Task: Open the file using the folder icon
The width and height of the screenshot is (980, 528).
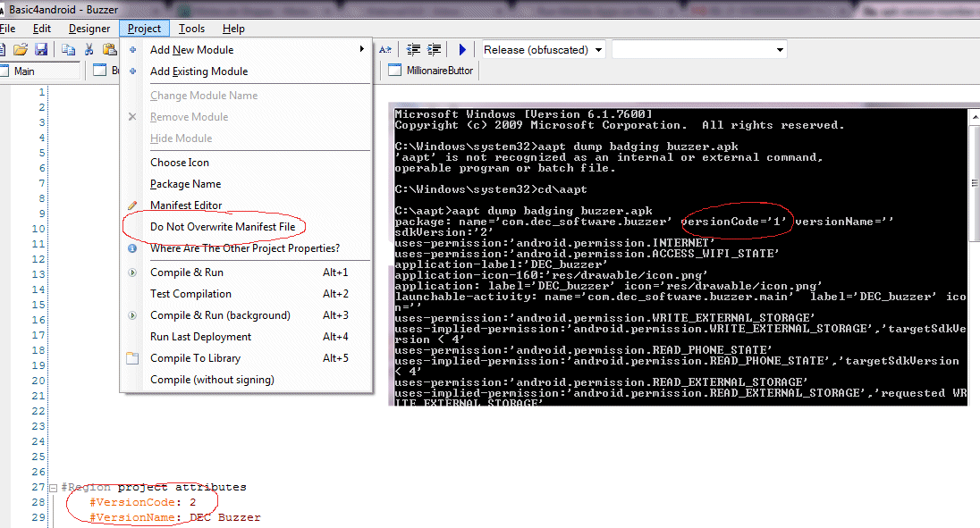Action: tap(21, 49)
